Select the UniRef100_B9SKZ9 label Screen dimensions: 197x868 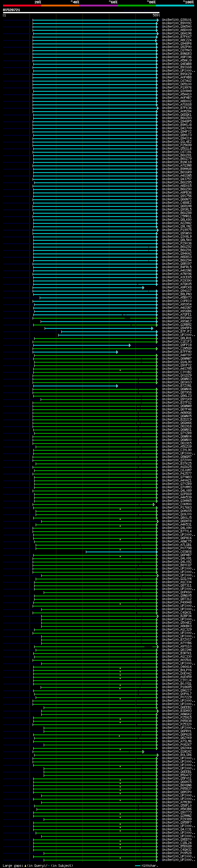[x=177, y=74]
